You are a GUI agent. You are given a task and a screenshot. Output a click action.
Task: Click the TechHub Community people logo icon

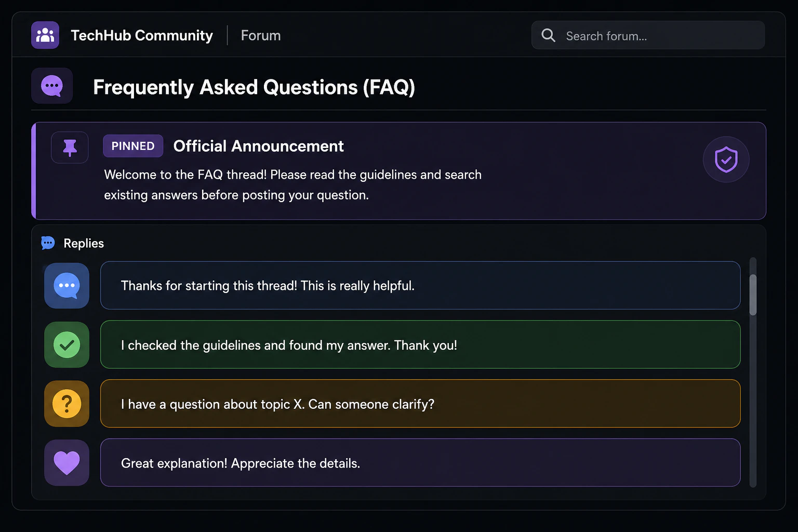click(x=45, y=35)
